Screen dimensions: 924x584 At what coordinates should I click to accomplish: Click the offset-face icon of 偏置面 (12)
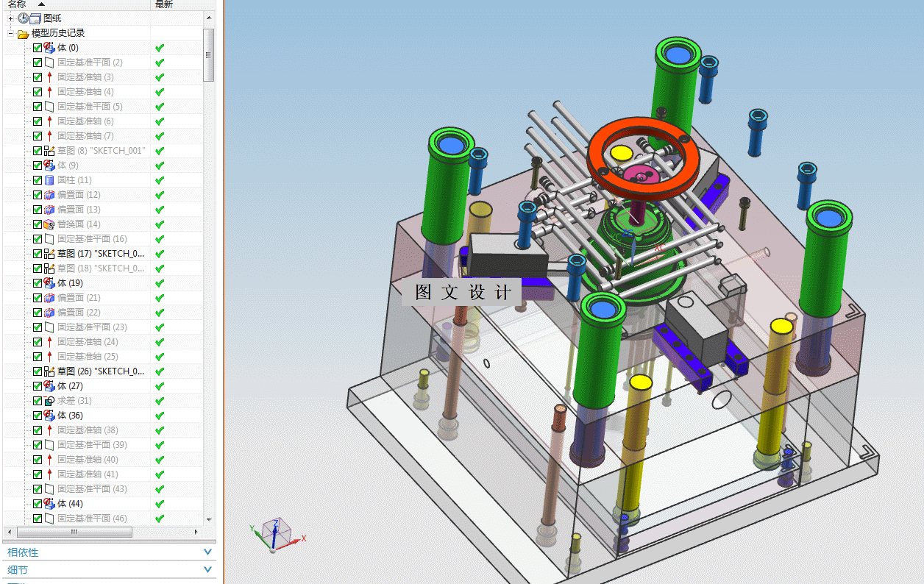(49, 195)
